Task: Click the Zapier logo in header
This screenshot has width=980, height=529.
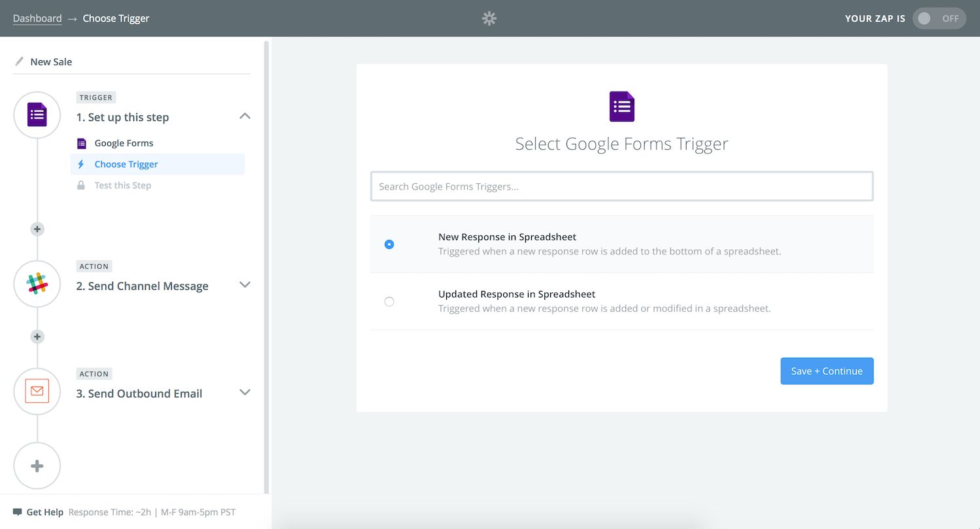Action: coord(489,18)
